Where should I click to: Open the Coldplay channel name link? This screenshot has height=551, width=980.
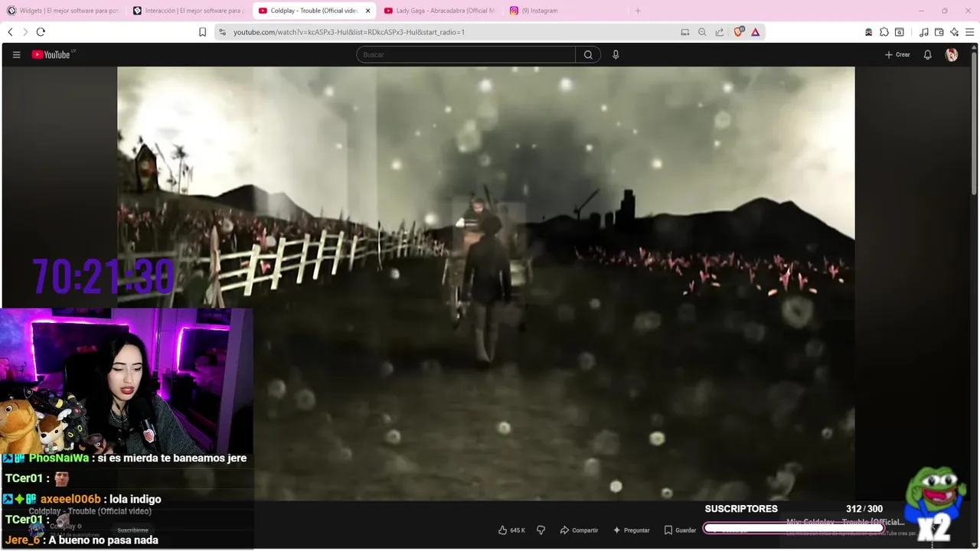tap(64, 527)
